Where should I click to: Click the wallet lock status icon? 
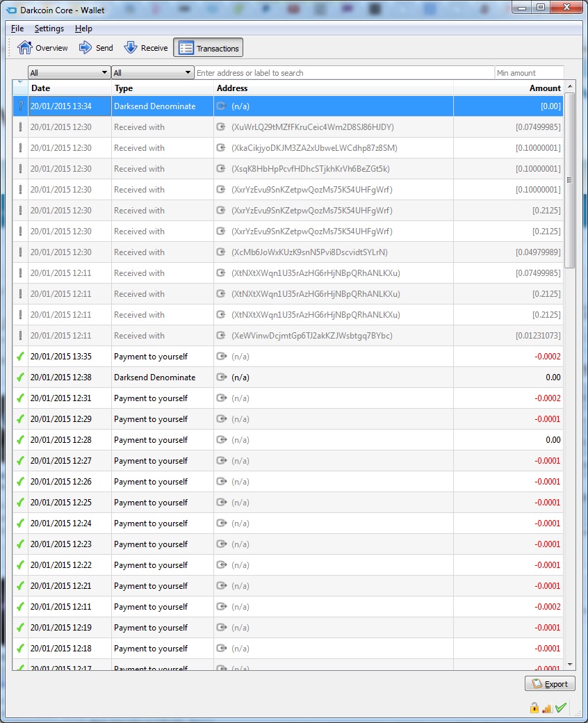534,708
